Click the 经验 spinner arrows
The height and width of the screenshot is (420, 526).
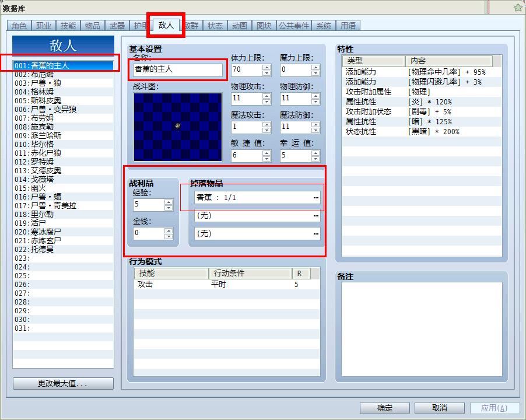pyautogui.click(x=169, y=205)
